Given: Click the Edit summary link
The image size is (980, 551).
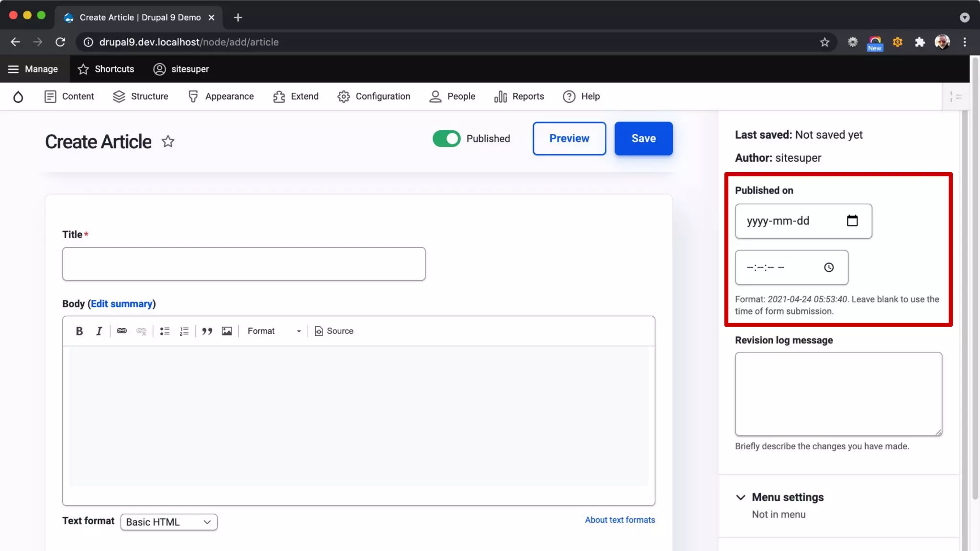Looking at the screenshot, I should [x=122, y=304].
